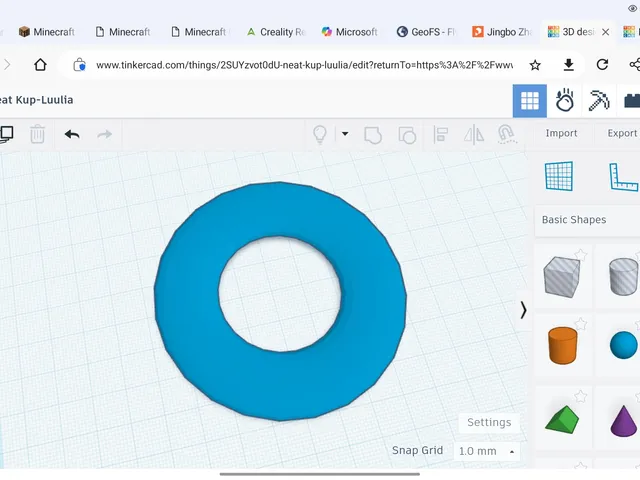Open the workplane Settings button

[489, 422]
